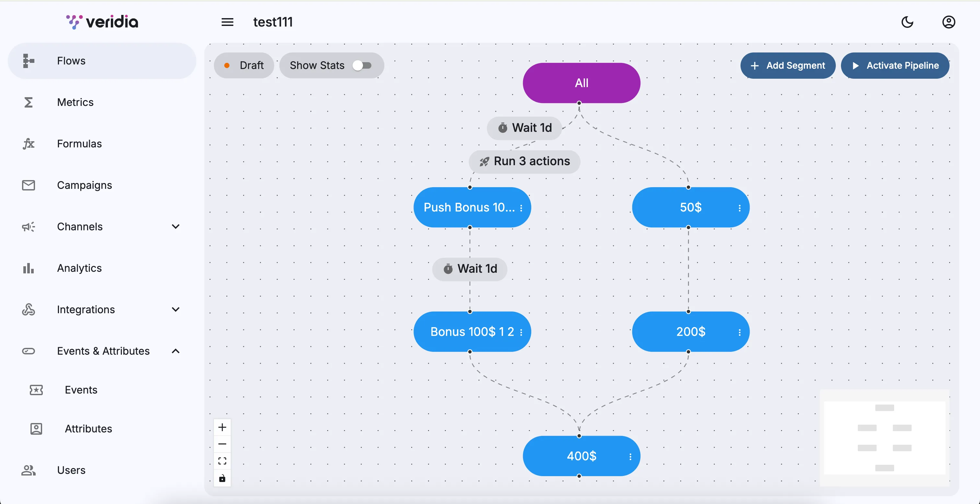980x504 pixels.
Task: Open options menu on 50$ node
Action: pos(739,208)
